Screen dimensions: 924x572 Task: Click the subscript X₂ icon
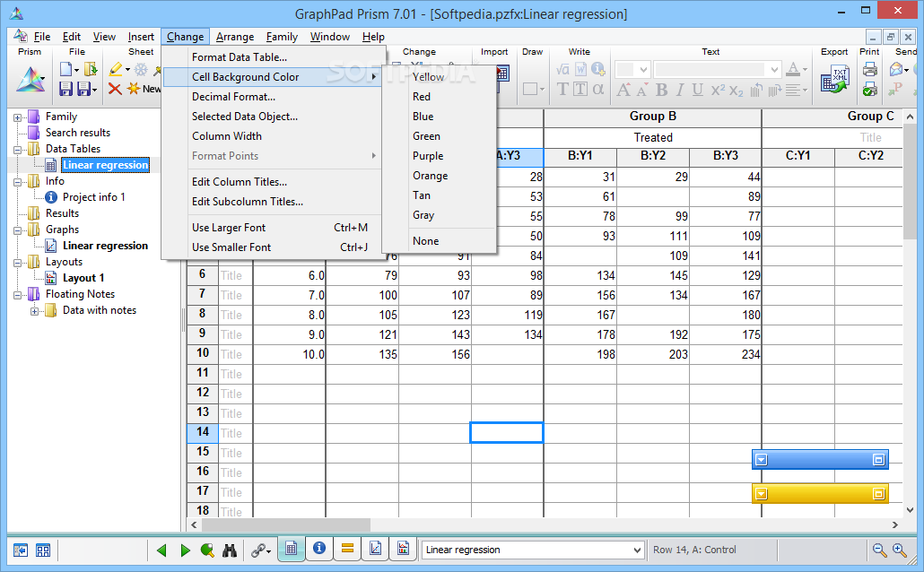tap(736, 91)
